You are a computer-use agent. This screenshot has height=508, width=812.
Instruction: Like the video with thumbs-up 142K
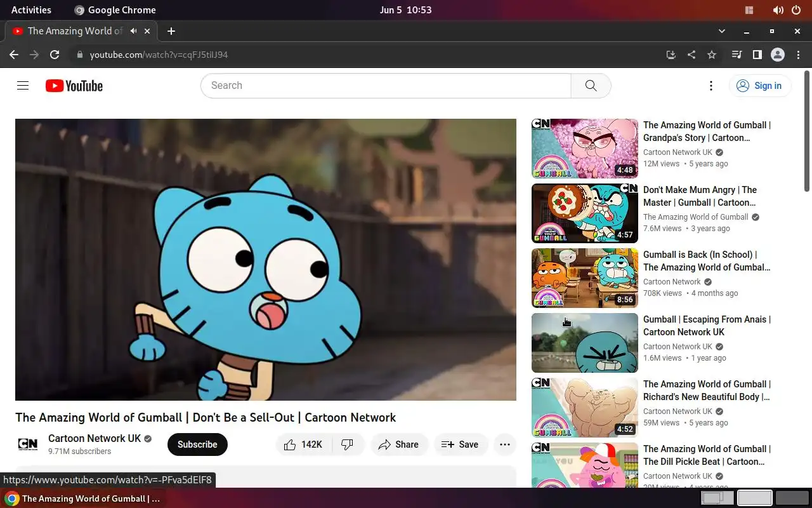click(x=303, y=444)
